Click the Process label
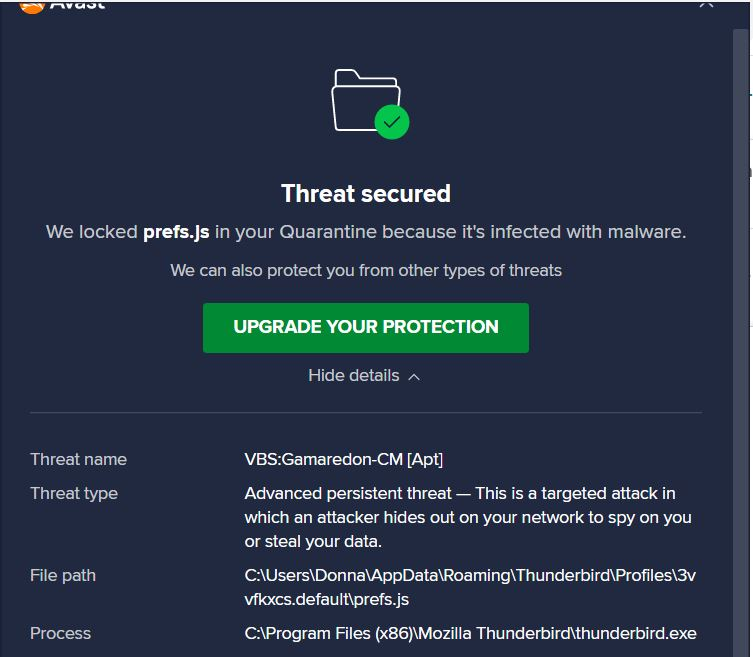Screen dimensions: 753x657 click(x=60, y=634)
